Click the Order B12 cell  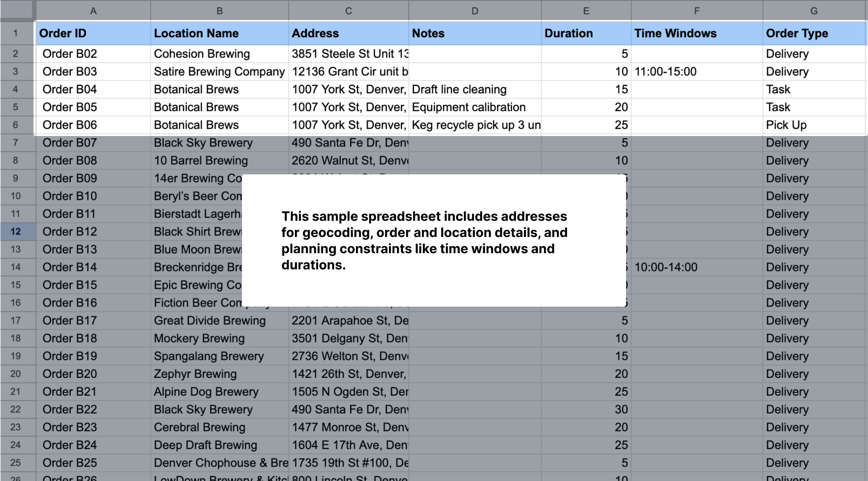click(93, 232)
